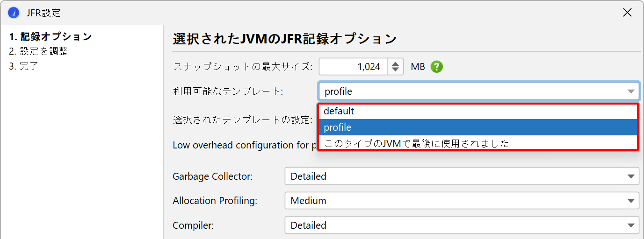
Task: Choose the highlighted profile entry in the list
Action: coord(478,127)
